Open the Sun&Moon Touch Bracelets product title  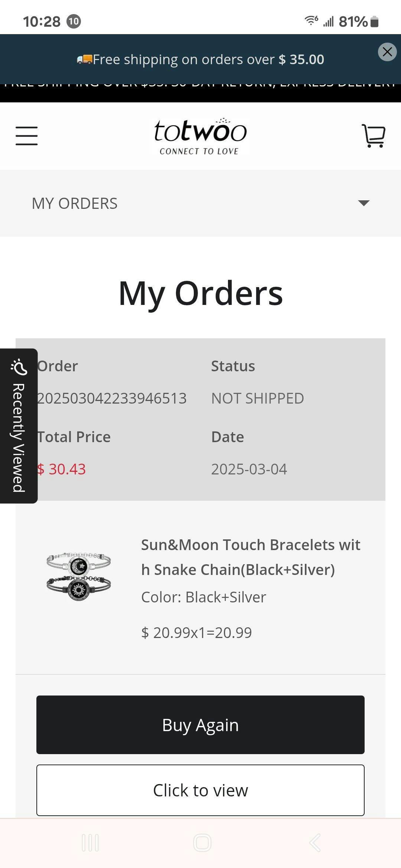pos(251,557)
